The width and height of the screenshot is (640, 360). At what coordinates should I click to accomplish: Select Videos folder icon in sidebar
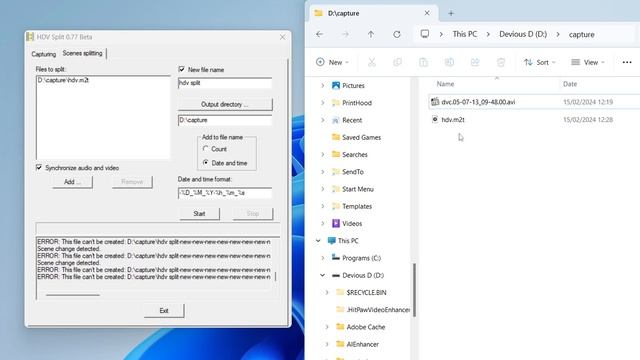click(336, 223)
